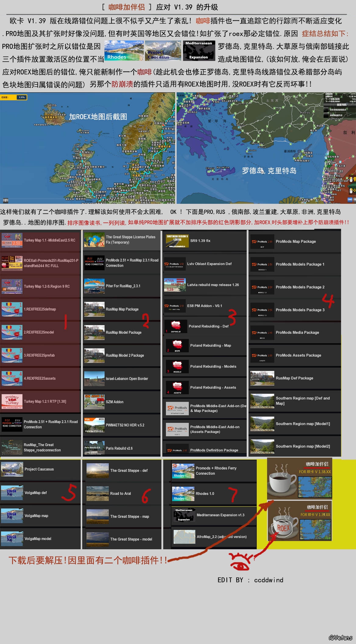Select the "2.REXFREE25model" row
356x644 pixels.
click(x=40, y=332)
